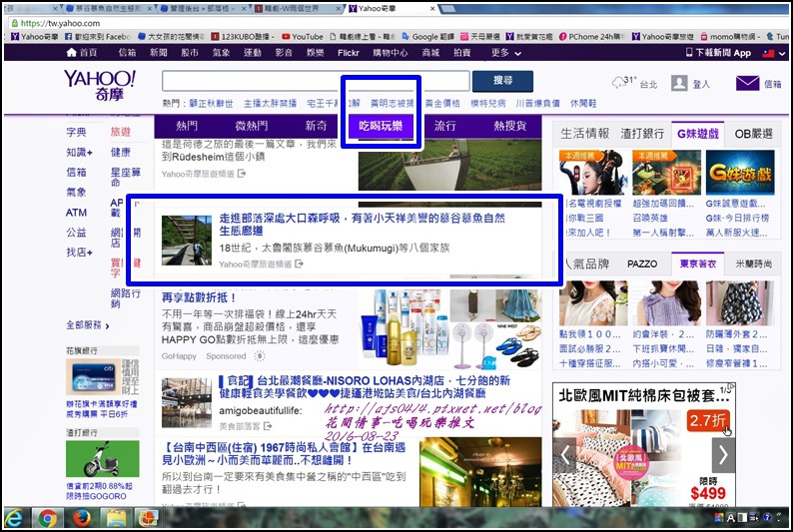Click the 搜尋 search button

(x=502, y=80)
